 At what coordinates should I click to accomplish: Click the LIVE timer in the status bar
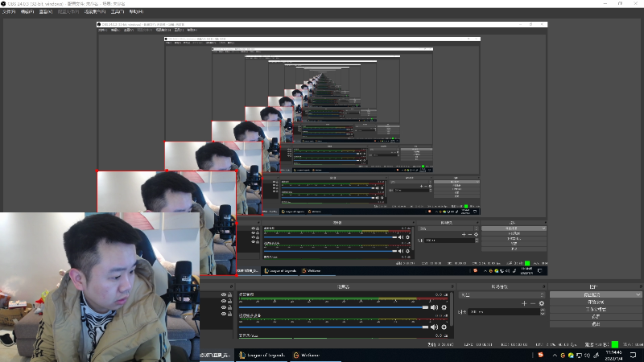click(x=478, y=345)
